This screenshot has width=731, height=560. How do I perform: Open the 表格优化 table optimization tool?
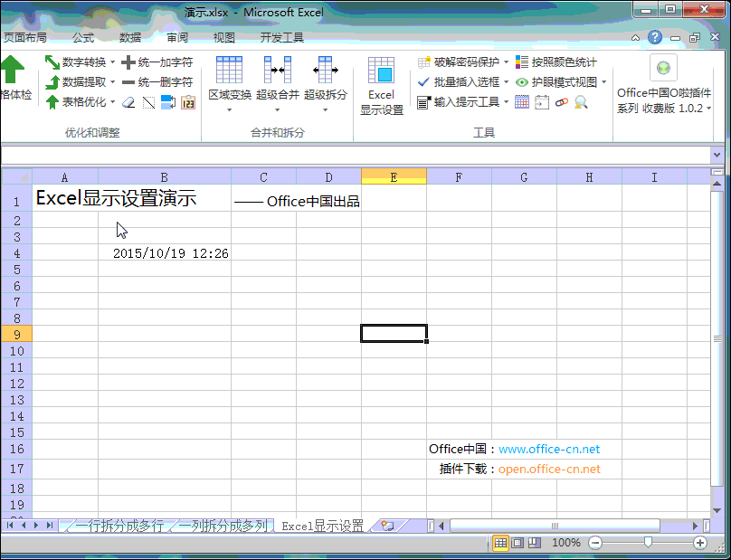81,102
